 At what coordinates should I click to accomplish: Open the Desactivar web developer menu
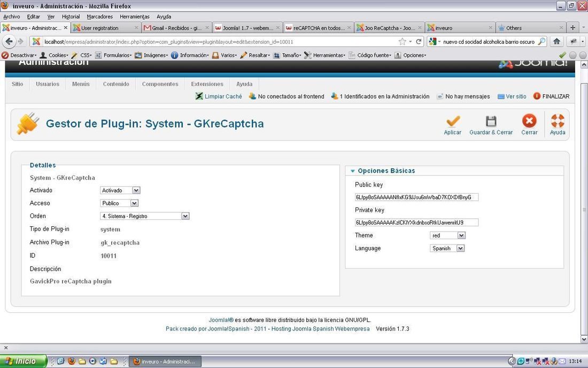[19, 55]
